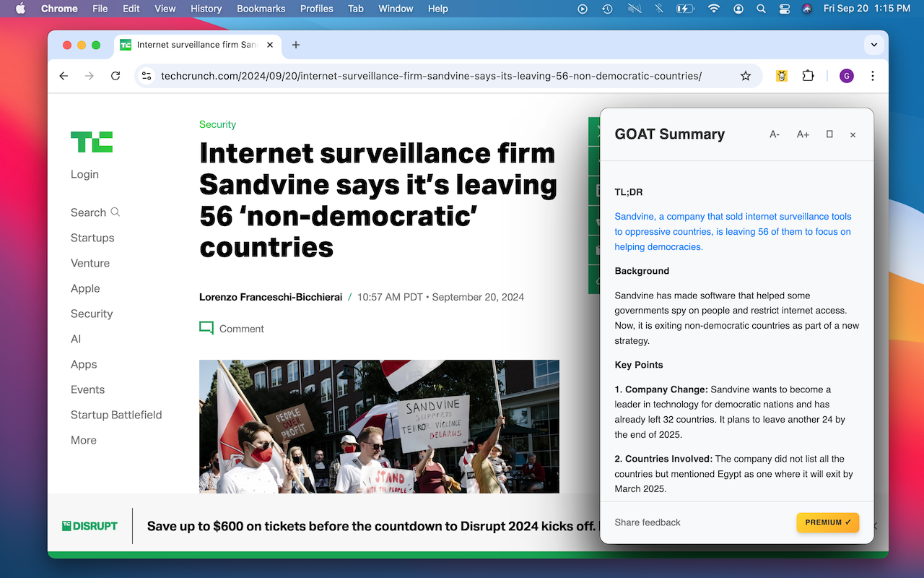Reload the TechCrunch page
This screenshot has height=578, width=924.
tap(115, 76)
